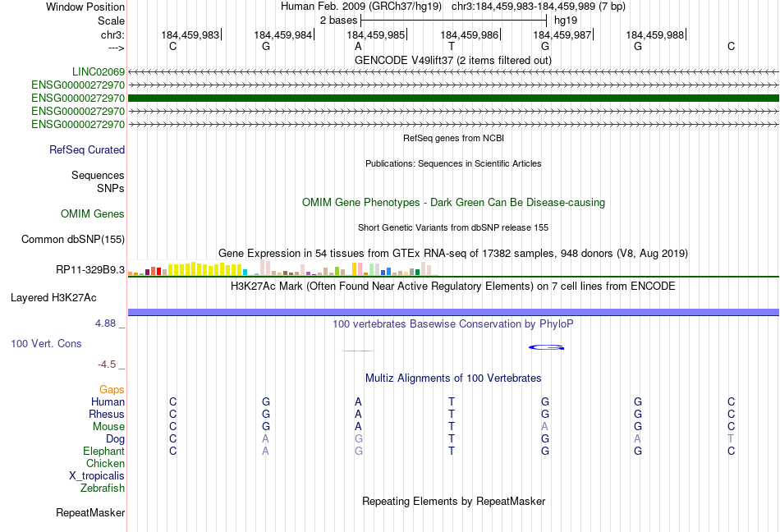Image resolution: width=780 pixels, height=532 pixels.
Task: Click Multiz Alignments of 100 Vertebrates title
Action: coord(453,378)
